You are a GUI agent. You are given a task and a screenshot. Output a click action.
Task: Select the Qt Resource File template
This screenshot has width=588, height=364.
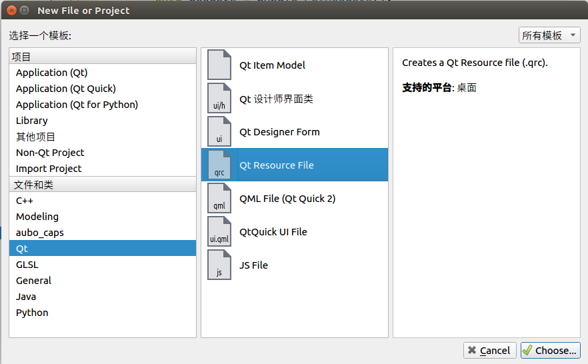click(295, 165)
